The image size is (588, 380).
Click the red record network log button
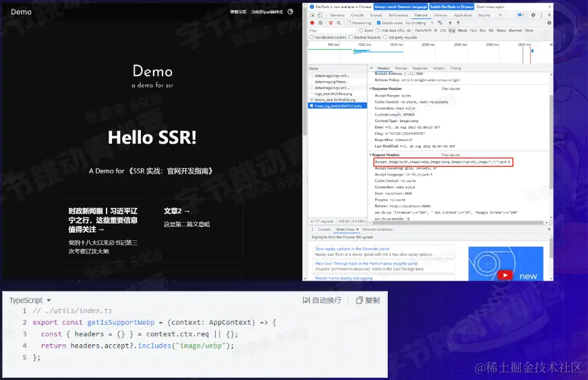(x=312, y=23)
